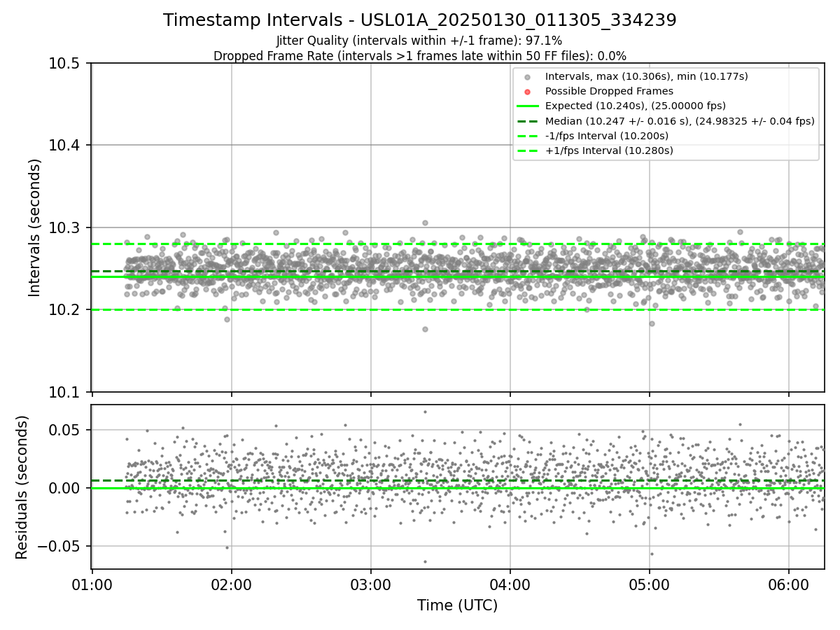Click the 06:00 time tick label

pos(789,584)
